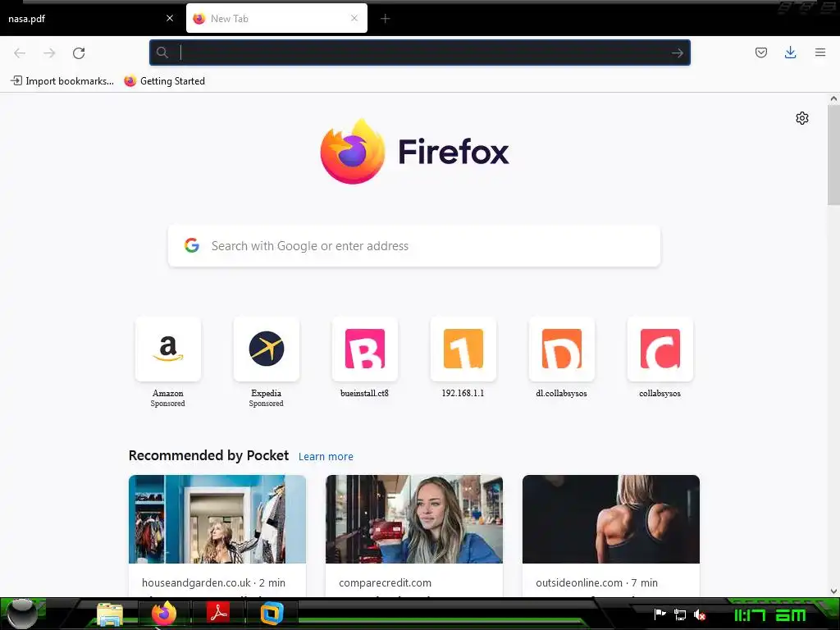Click the scrollbar down arrow
Screen dimensions: 840x630
(833, 591)
